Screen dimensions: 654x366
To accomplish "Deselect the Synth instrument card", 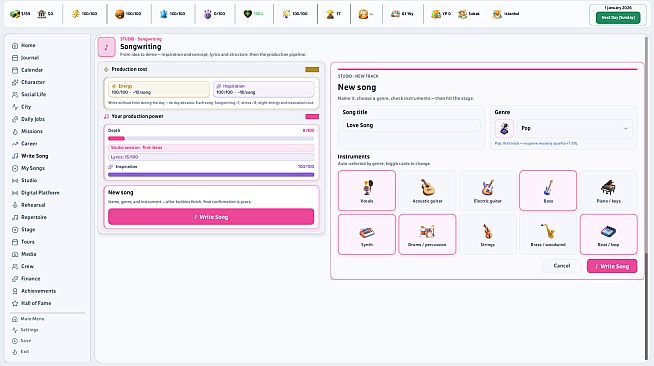I will click(367, 234).
